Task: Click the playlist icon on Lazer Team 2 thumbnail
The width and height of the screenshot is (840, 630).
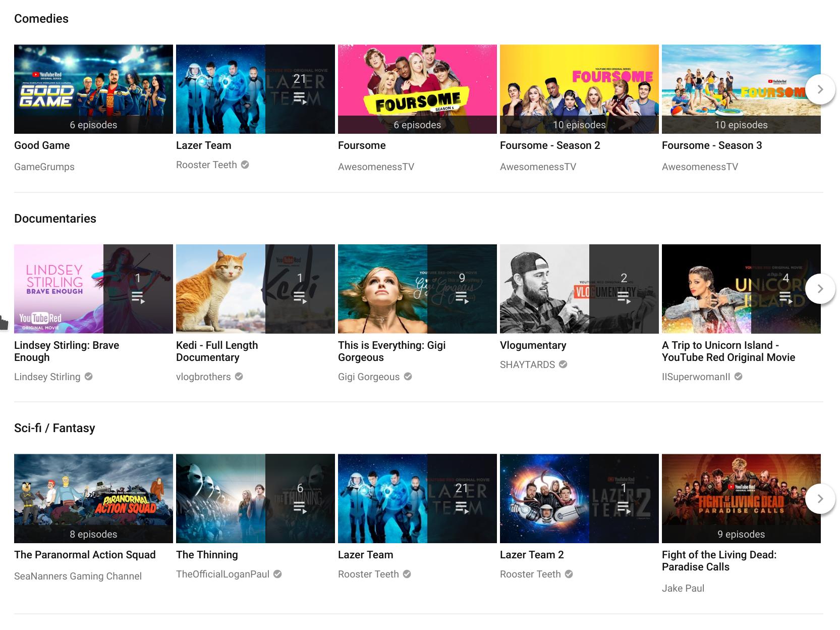Action: click(624, 507)
